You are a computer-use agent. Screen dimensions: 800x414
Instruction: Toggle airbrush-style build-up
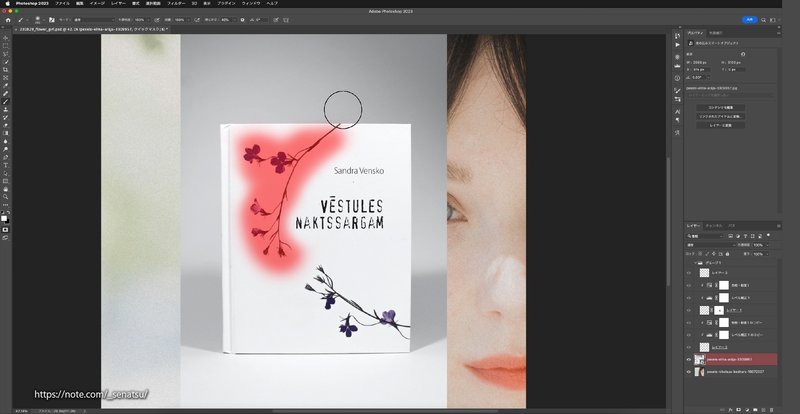pos(197,20)
